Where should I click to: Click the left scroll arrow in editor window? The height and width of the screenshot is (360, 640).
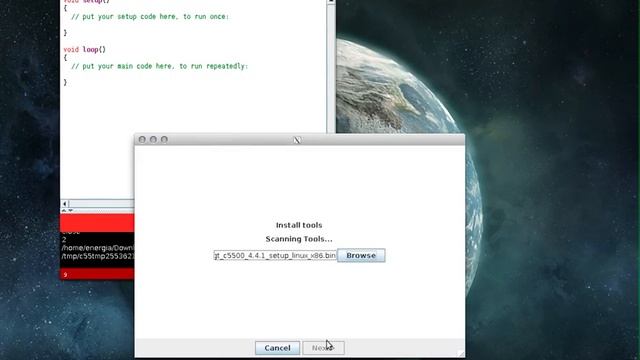64,203
